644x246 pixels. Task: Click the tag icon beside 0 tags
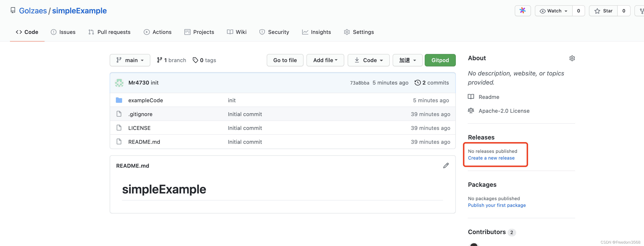(x=195, y=60)
